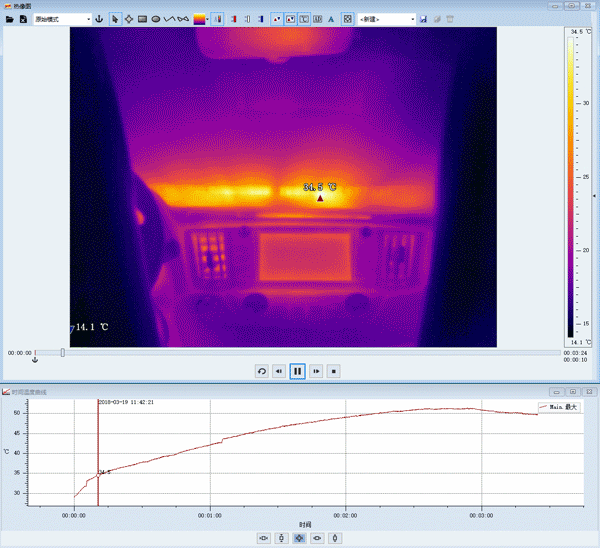Select the freeform curve tool
This screenshot has height=548, width=600.
183,19
